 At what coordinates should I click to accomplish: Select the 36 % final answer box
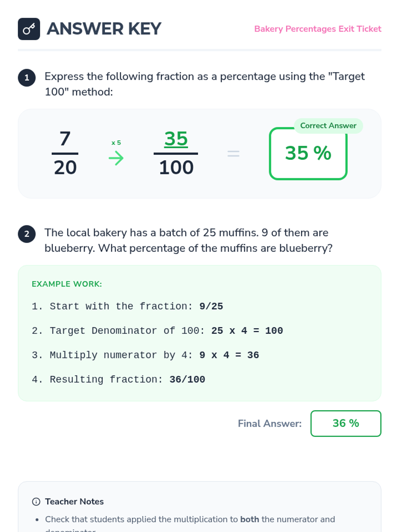pyautogui.click(x=346, y=423)
